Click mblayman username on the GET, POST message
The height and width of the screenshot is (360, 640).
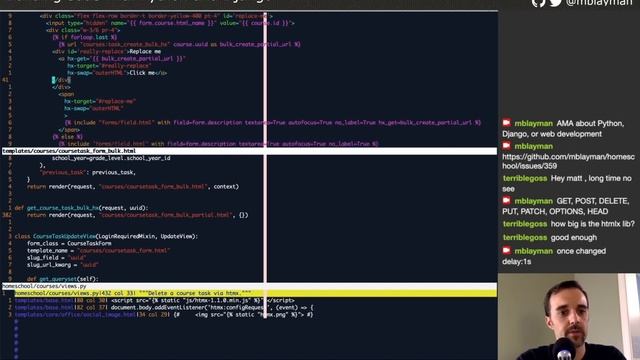533,201
